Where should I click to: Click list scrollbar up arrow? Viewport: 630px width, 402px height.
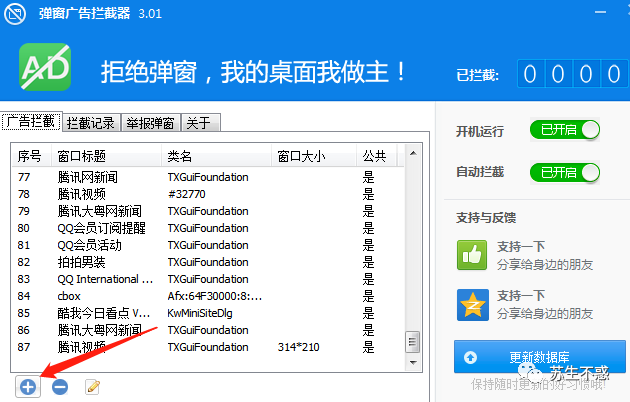click(x=413, y=153)
